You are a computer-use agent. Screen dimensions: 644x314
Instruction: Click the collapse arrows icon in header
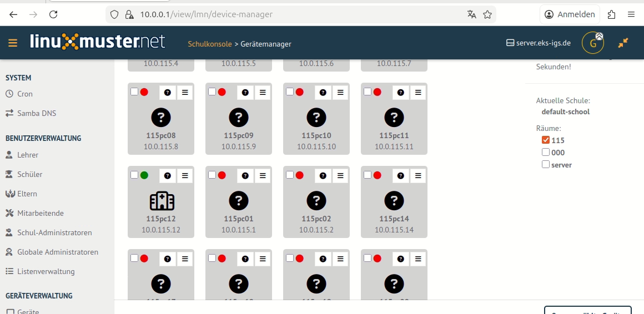(623, 43)
